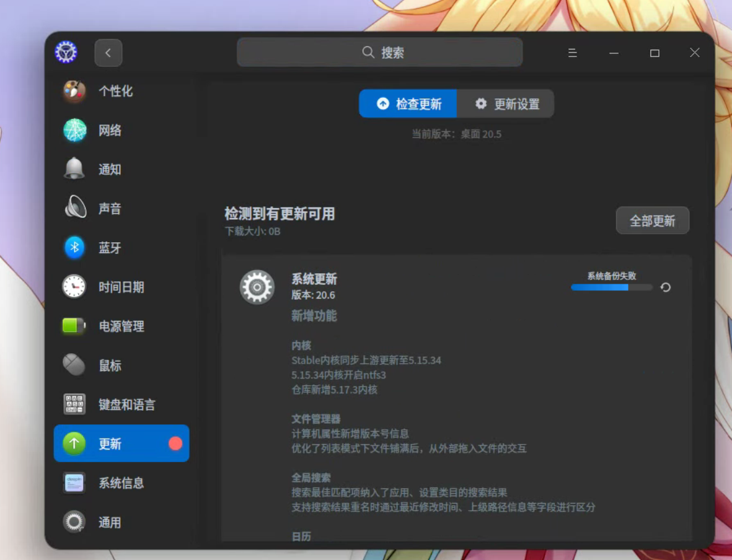Click 计算机属性新增版本号信息 line
The width and height of the screenshot is (732, 560).
pos(350,434)
